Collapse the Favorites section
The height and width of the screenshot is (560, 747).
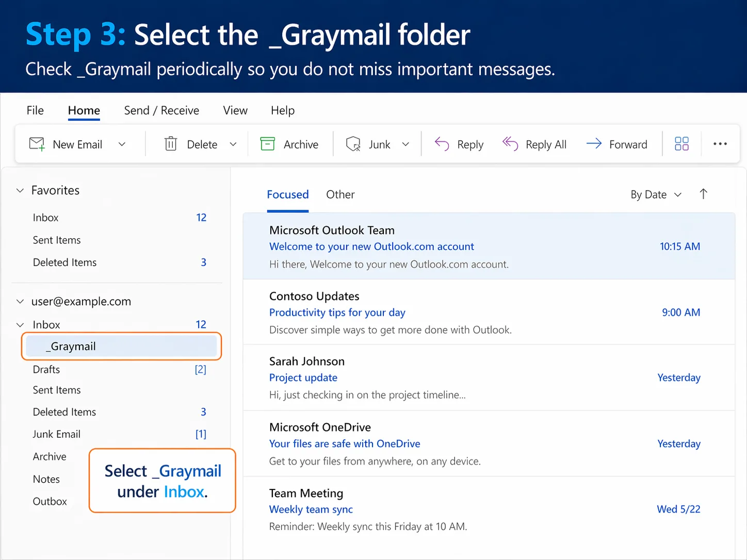[20, 190]
